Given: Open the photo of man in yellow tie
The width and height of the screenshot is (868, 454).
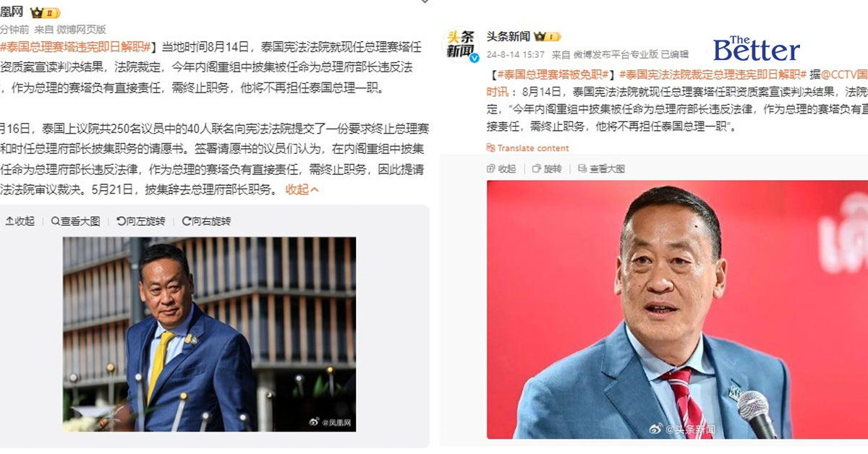Looking at the screenshot, I should [209, 334].
